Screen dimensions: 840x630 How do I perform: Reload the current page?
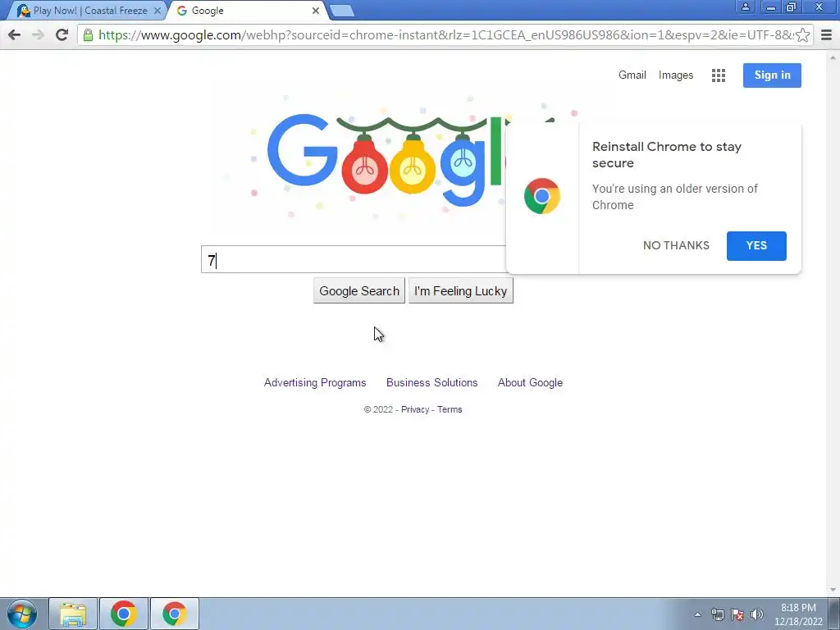click(62, 35)
